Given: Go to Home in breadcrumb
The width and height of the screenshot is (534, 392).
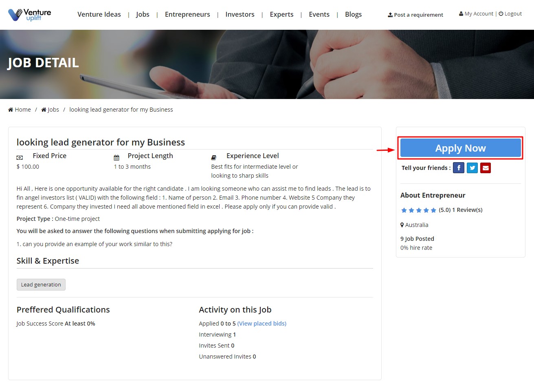Looking at the screenshot, I should point(20,110).
